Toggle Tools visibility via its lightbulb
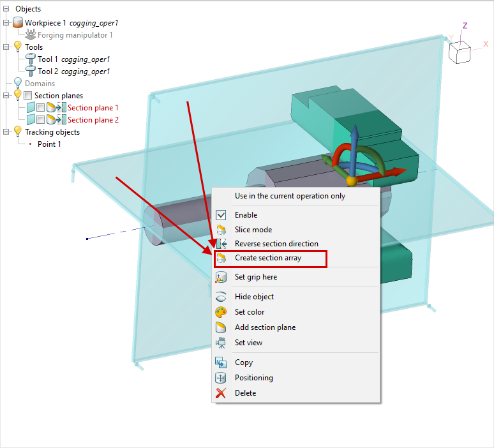The image size is (494, 448). pos(17,47)
